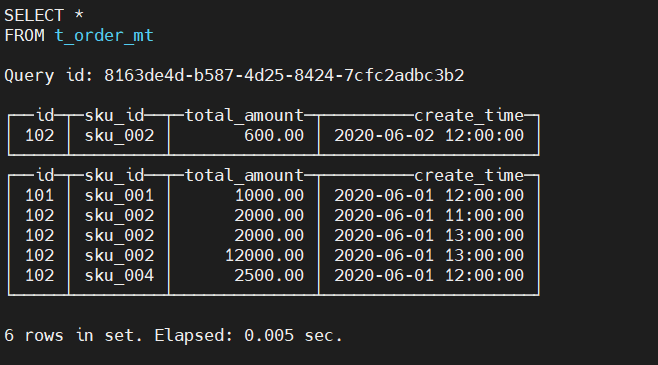Click the sku_001 cell
658x365 pixels.
pyautogui.click(x=119, y=196)
